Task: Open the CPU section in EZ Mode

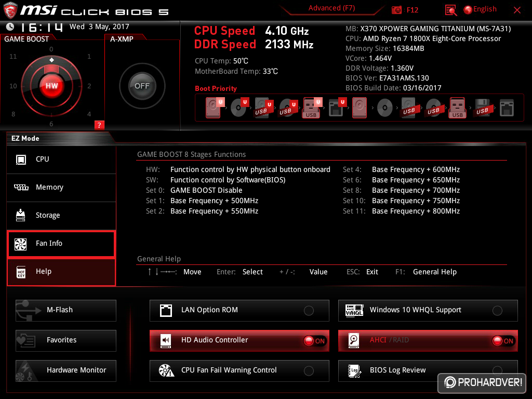Action: [61, 159]
